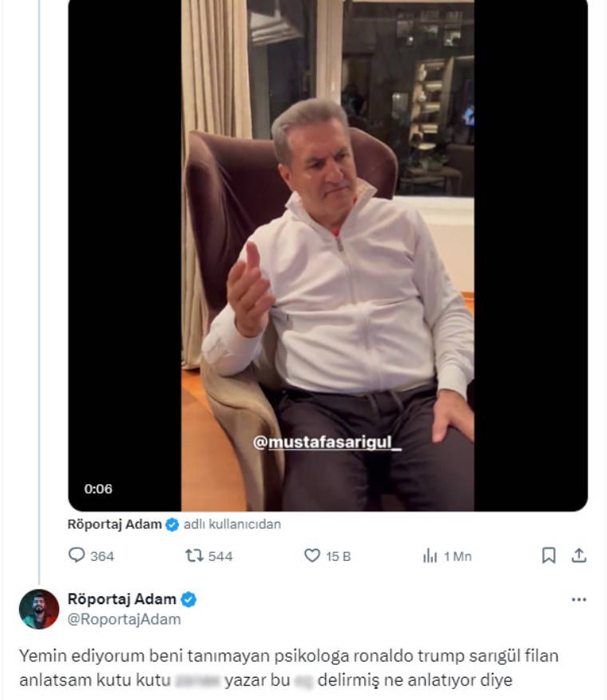Click the @mustafasarigul_ tag in video

[x=327, y=442]
